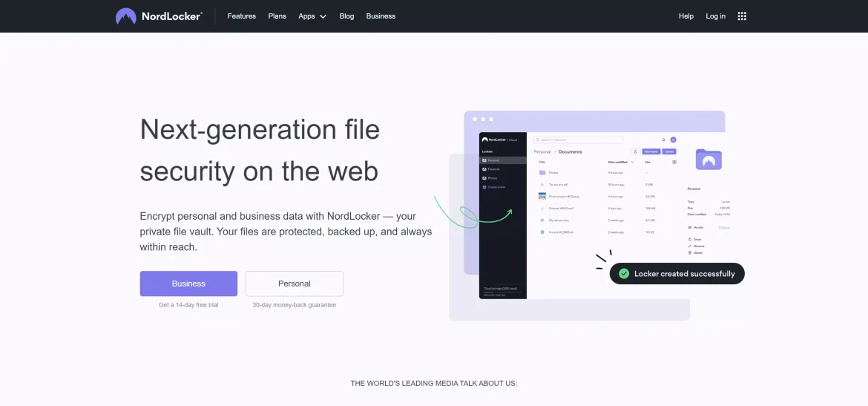Click the large purple locker folder icon

coord(708,160)
